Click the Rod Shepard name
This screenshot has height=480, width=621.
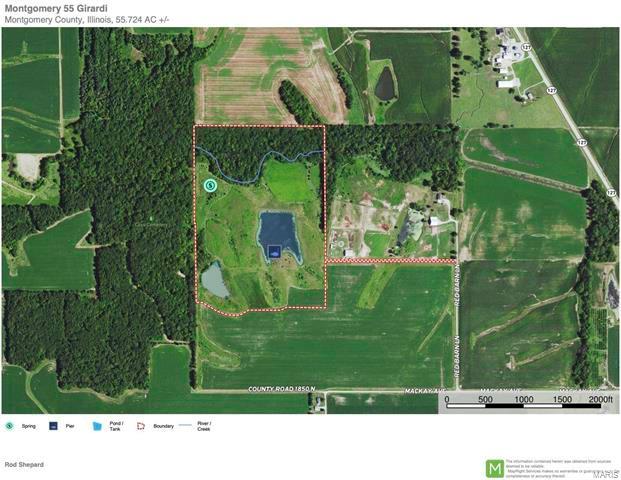click(x=25, y=464)
